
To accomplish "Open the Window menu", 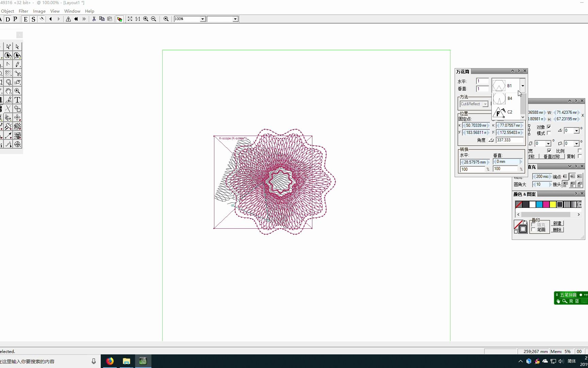I will (72, 11).
